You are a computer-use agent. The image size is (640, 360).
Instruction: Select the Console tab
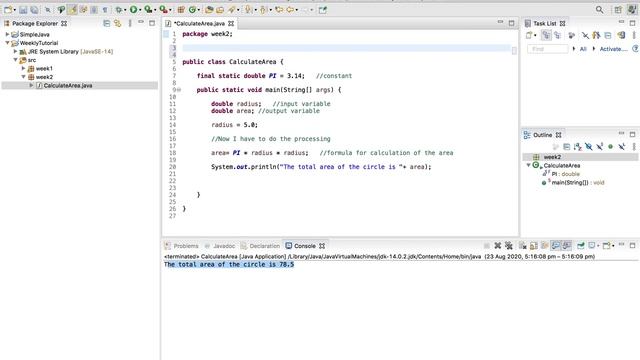pos(305,246)
